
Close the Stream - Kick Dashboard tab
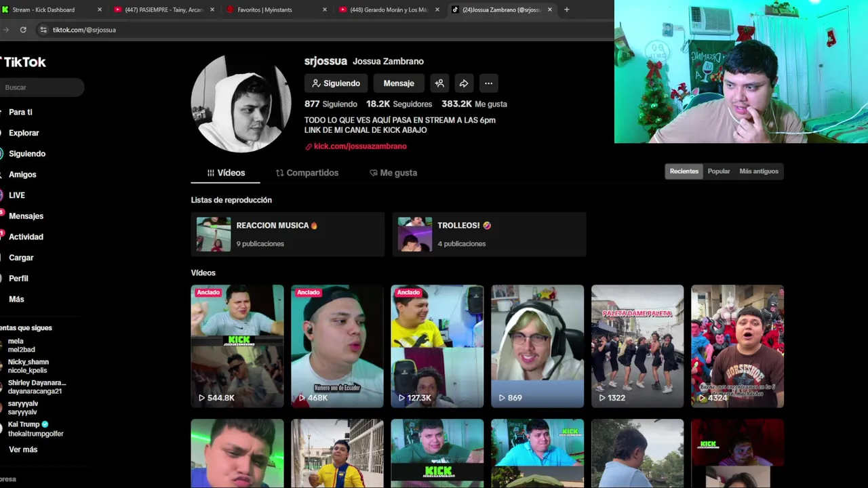[x=99, y=9]
